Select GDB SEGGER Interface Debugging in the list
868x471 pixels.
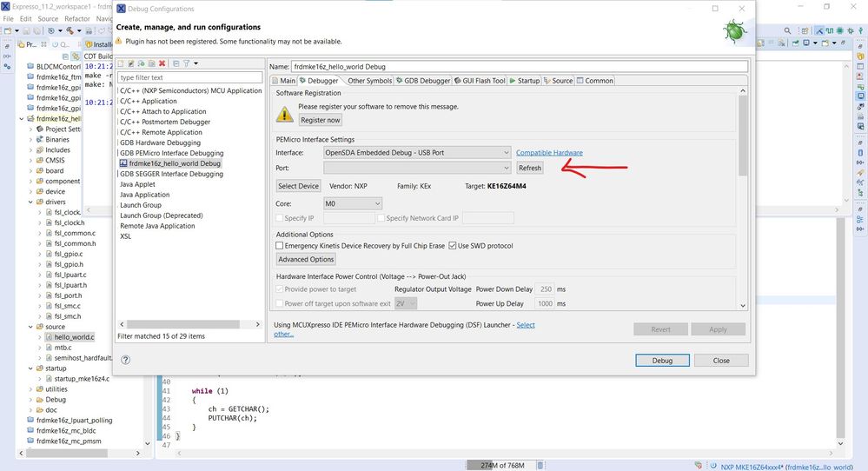(x=172, y=174)
